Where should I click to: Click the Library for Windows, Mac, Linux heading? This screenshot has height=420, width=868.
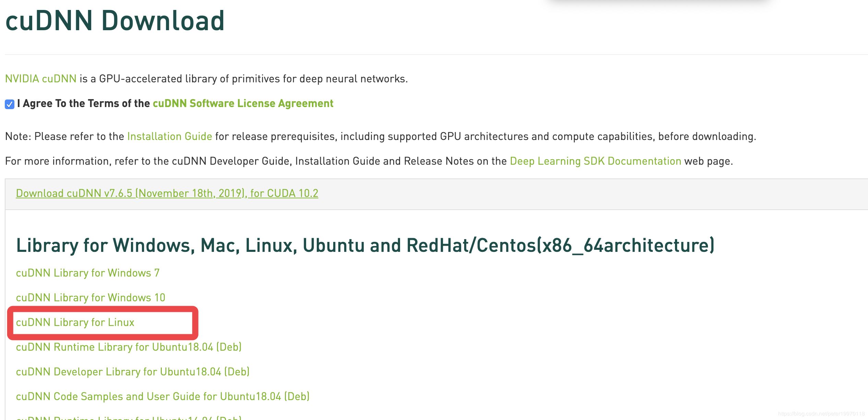click(365, 246)
